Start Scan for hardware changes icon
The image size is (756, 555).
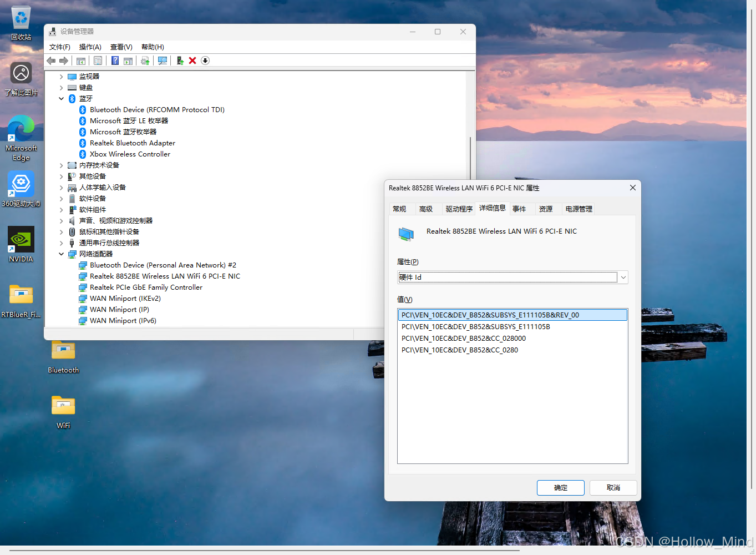[x=162, y=60]
